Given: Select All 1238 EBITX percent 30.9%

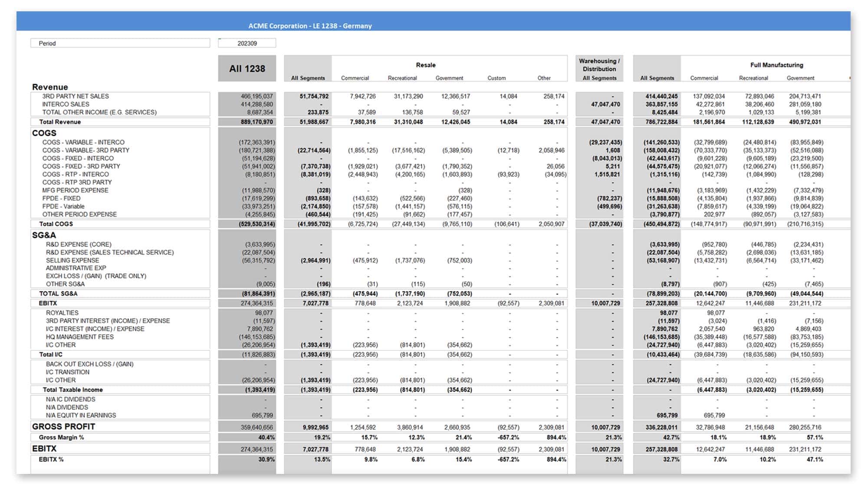Looking at the screenshot, I should click(266, 459).
